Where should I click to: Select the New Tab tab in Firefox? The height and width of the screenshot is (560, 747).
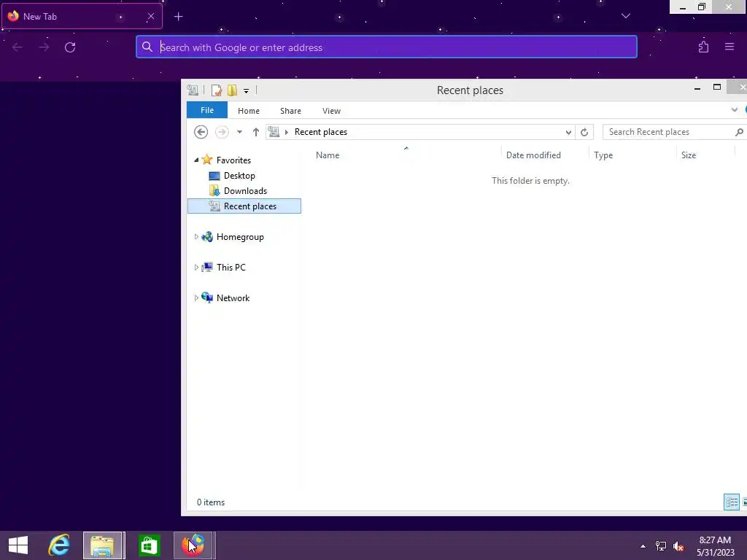click(x=82, y=16)
